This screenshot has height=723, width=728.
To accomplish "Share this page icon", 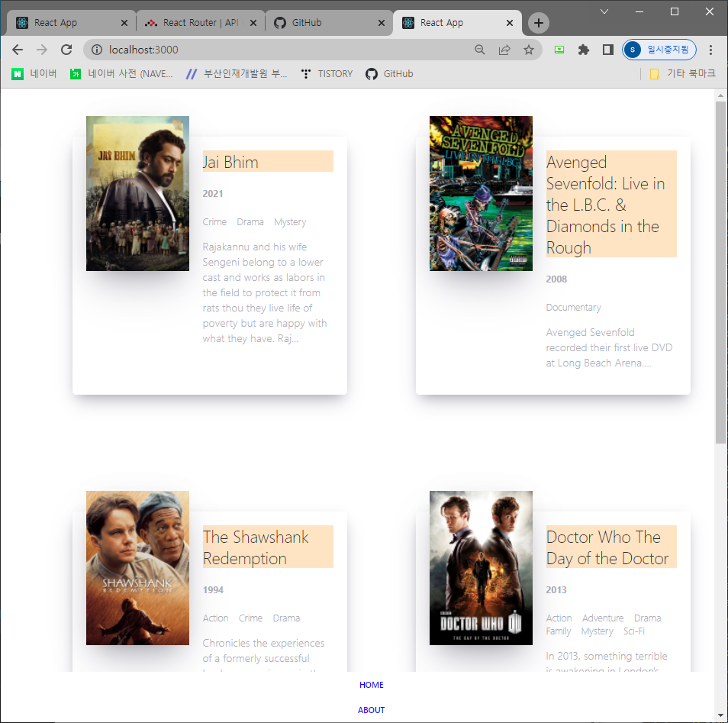I will pos(504,50).
